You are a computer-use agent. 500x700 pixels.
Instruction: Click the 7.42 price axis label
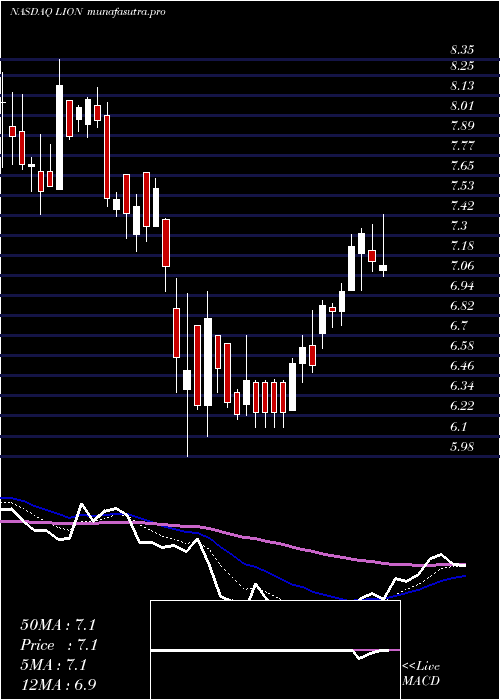tap(462, 205)
